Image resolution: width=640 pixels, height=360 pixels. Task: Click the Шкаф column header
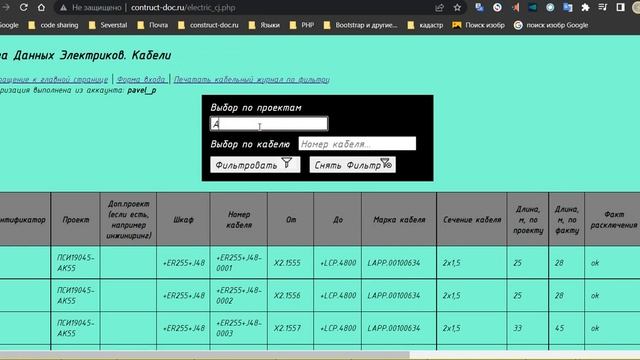click(x=183, y=220)
